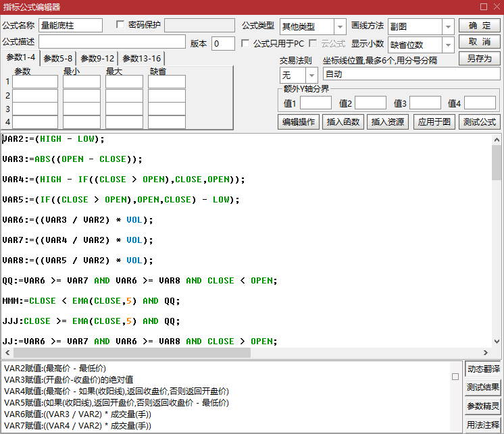Viewport: 504px width, 434px height.
Task: Expand the 显示小数 dropdown
Action: [448, 45]
